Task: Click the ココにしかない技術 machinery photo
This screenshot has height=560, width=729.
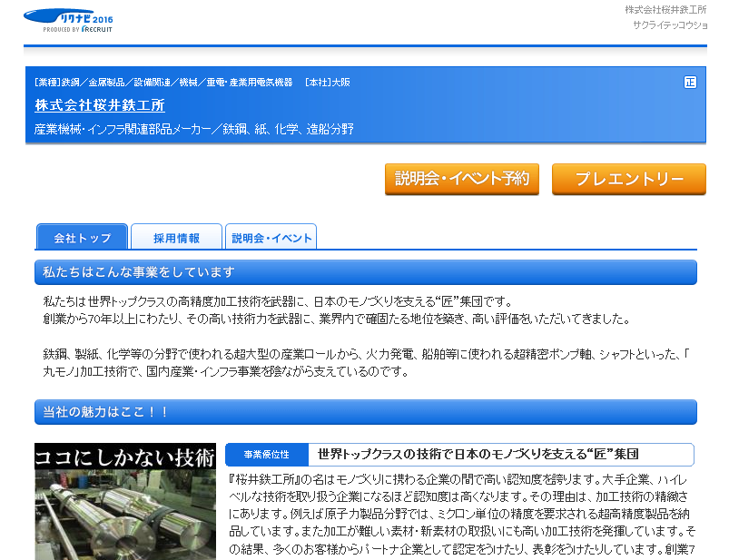Action: (x=125, y=501)
